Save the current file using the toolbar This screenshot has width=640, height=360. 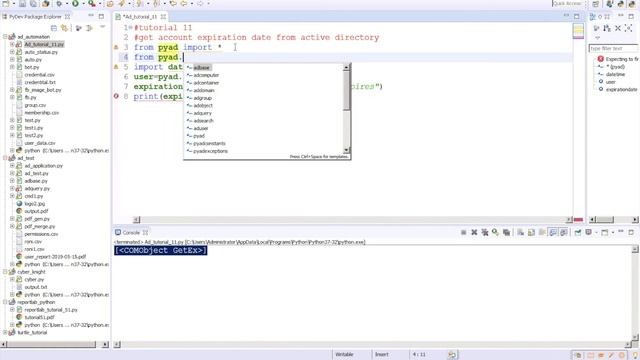click(22, 4)
